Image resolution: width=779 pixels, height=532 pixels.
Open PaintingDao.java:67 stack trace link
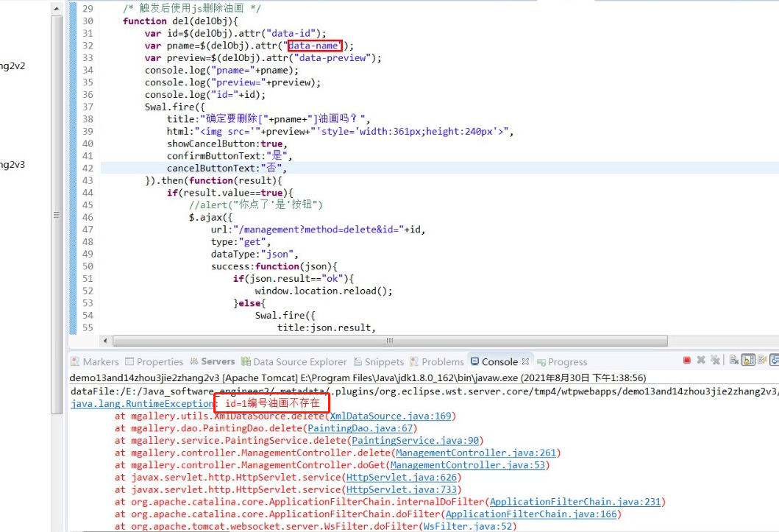[360, 428]
